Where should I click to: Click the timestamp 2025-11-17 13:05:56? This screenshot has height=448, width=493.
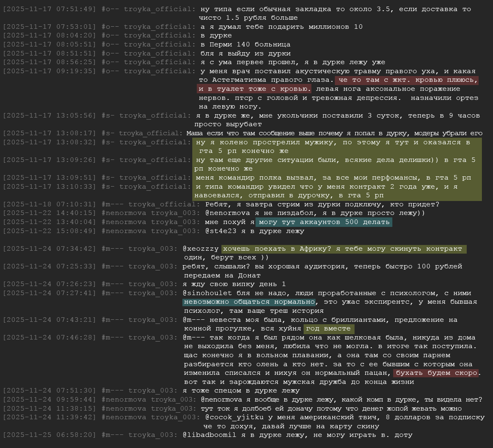click(x=50, y=115)
